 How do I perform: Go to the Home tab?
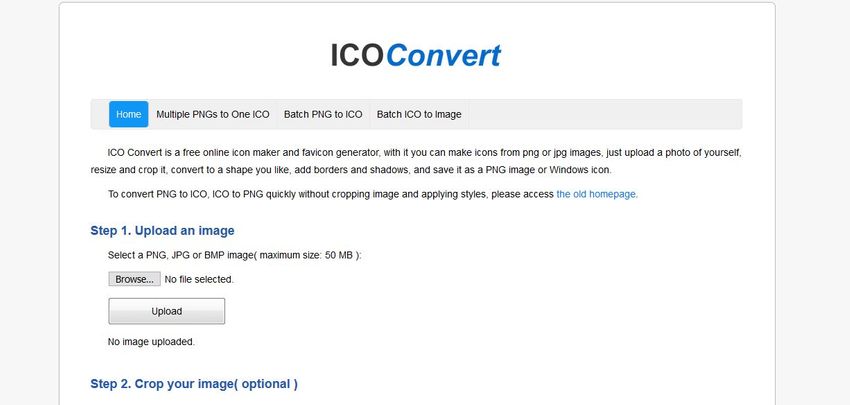[128, 114]
